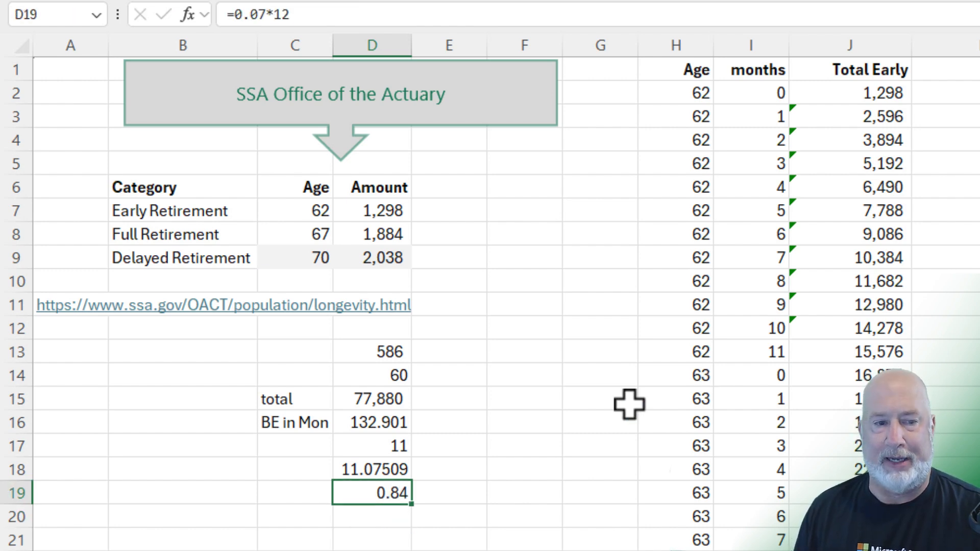Open the Name Box dropdown arrow

96,15
